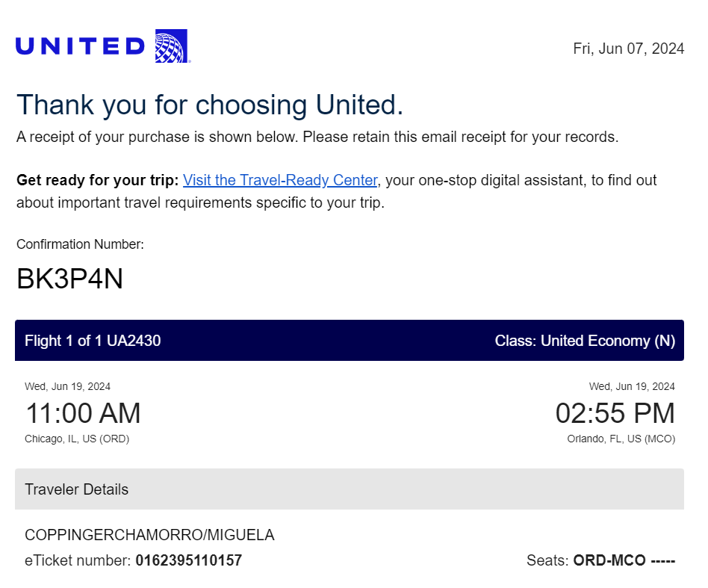The height and width of the screenshot is (588, 708).
Task: Click Orlando, FL, US (MCO) destination
Action: [621, 439]
